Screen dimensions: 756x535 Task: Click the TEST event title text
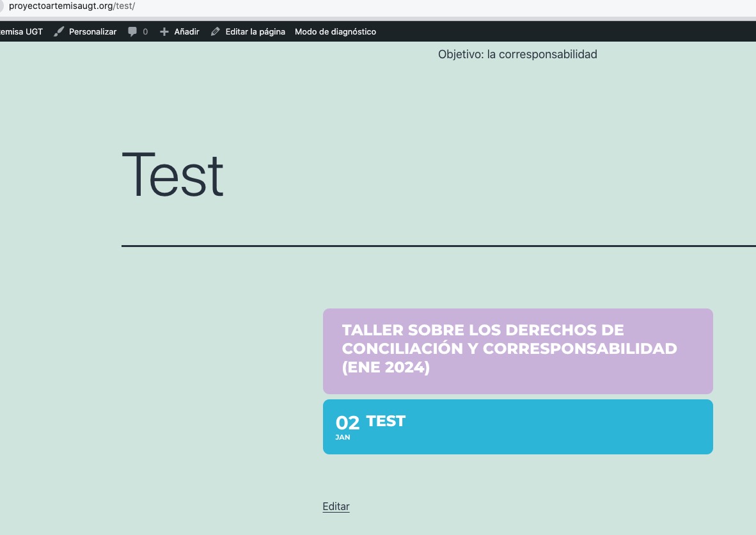tap(386, 421)
